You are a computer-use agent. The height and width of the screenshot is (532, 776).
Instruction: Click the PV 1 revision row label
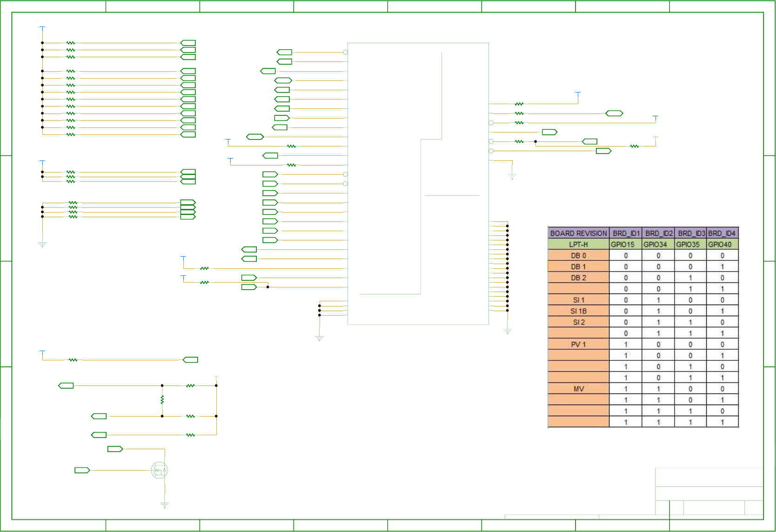pos(579,345)
